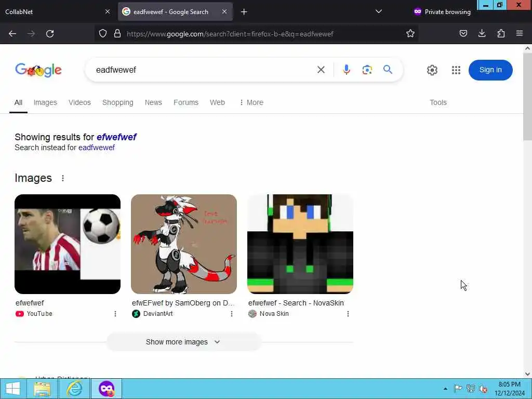532x399 pixels.
Task: Click the page vertical scrollbar thumb
Action: 527,97
